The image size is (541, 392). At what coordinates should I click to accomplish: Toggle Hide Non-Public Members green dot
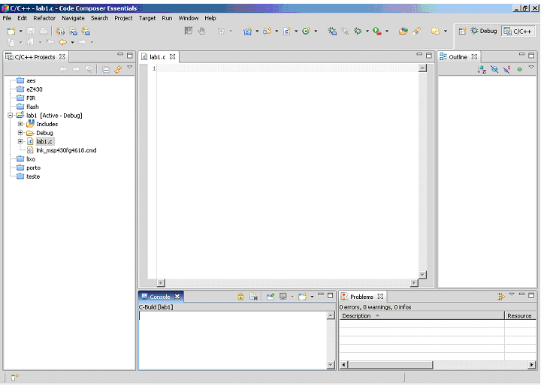point(520,70)
